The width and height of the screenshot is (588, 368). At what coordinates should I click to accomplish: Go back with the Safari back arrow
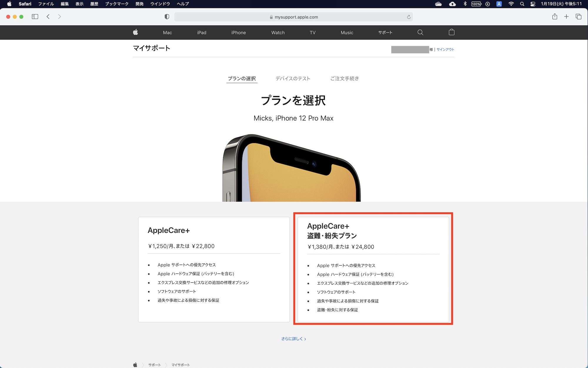pyautogui.click(x=48, y=17)
